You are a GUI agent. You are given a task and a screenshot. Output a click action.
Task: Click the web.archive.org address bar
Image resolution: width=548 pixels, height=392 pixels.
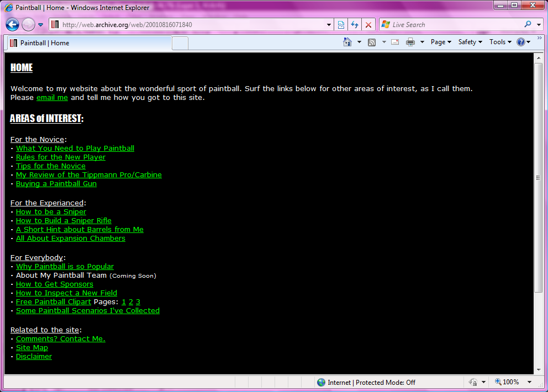[192, 24]
